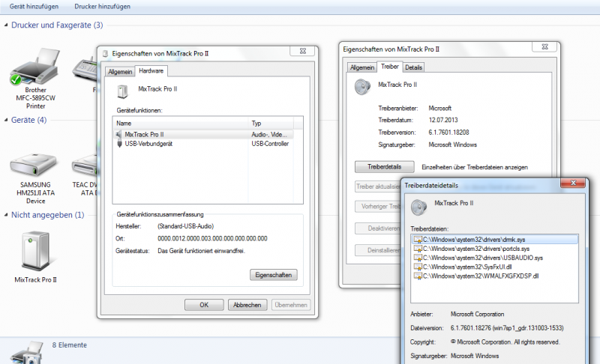Close the Hardware properties dialog
The height and width of the screenshot is (364, 600).
[x=303, y=51]
